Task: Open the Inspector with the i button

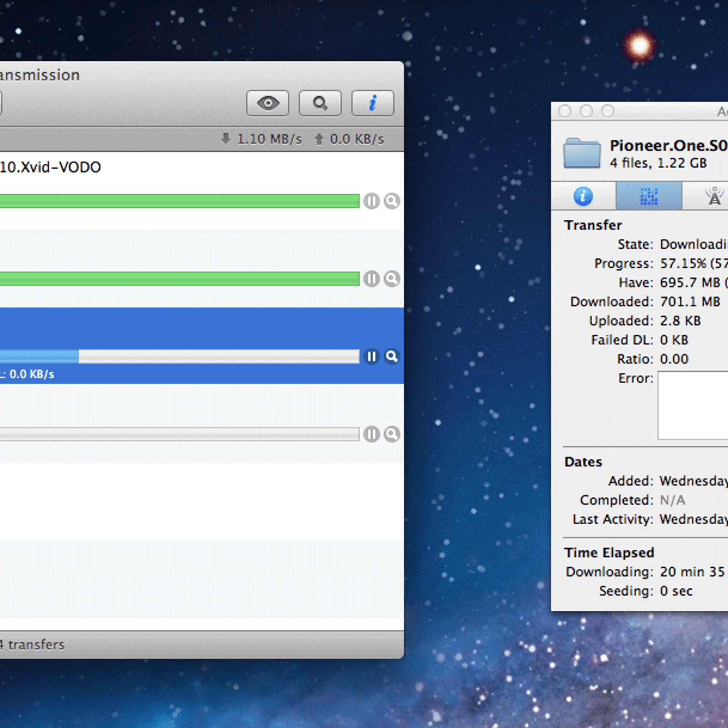Action: 373,103
